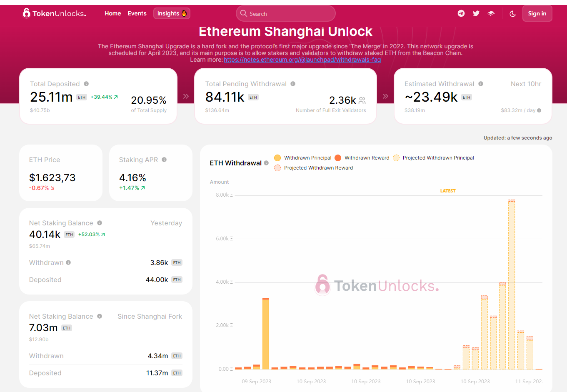Click the 8.00k y-axis label
The height and width of the screenshot is (392, 567).
224,195
